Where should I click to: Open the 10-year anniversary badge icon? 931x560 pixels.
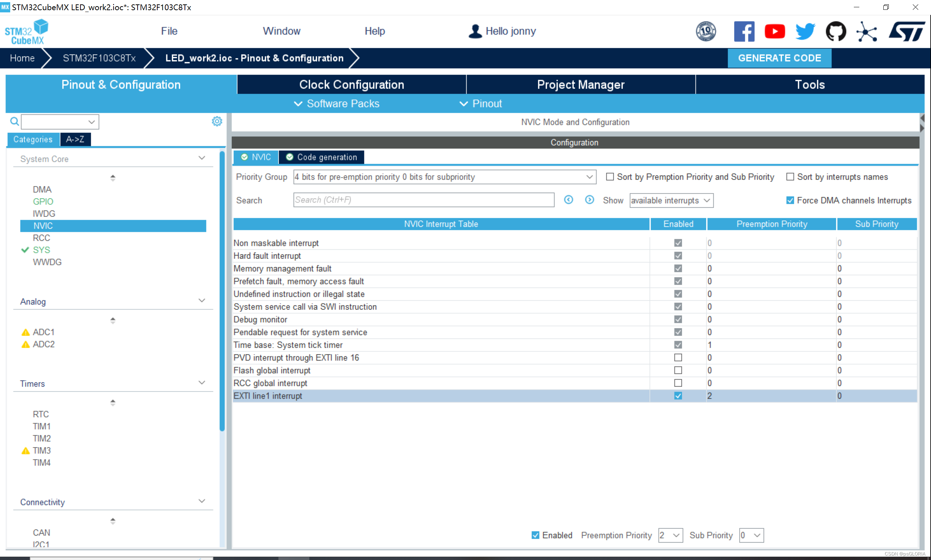pyautogui.click(x=706, y=31)
